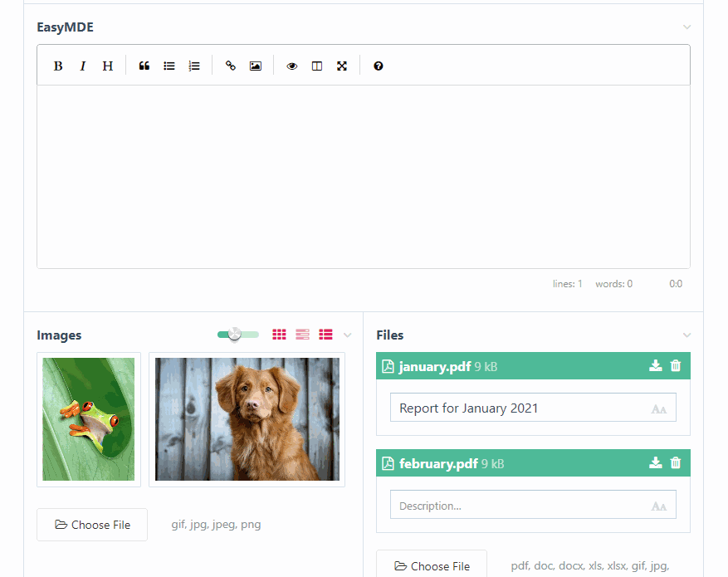728x577 pixels.
Task: Click the 'lines: 1' status text
Action: [x=567, y=284]
